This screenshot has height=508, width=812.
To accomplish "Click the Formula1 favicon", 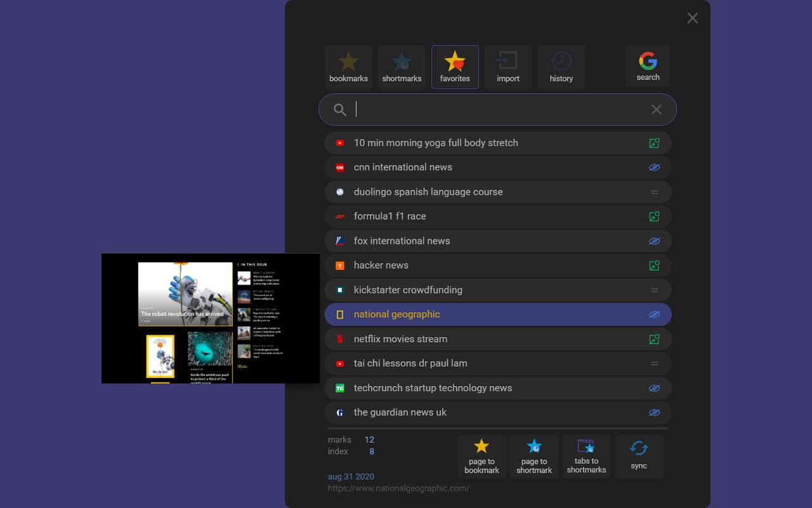I will point(340,217).
